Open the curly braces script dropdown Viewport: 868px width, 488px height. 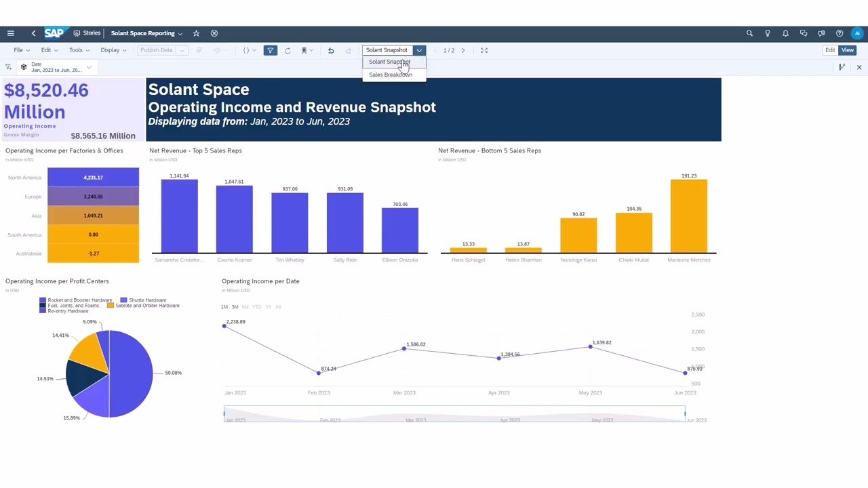[x=249, y=50]
